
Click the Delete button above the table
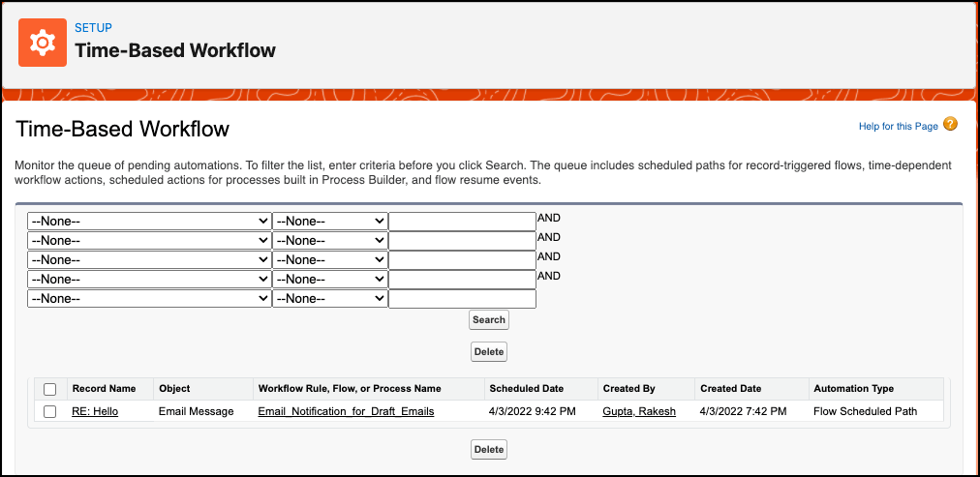click(x=489, y=351)
